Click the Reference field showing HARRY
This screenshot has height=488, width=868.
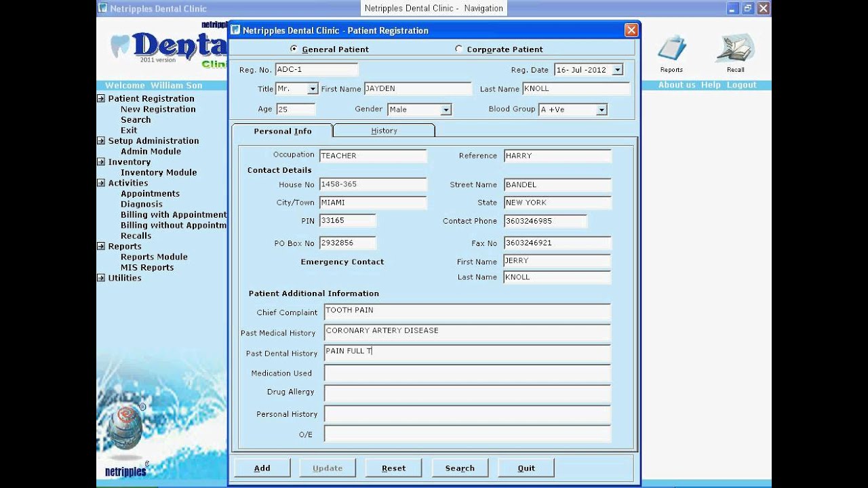[557, 156]
